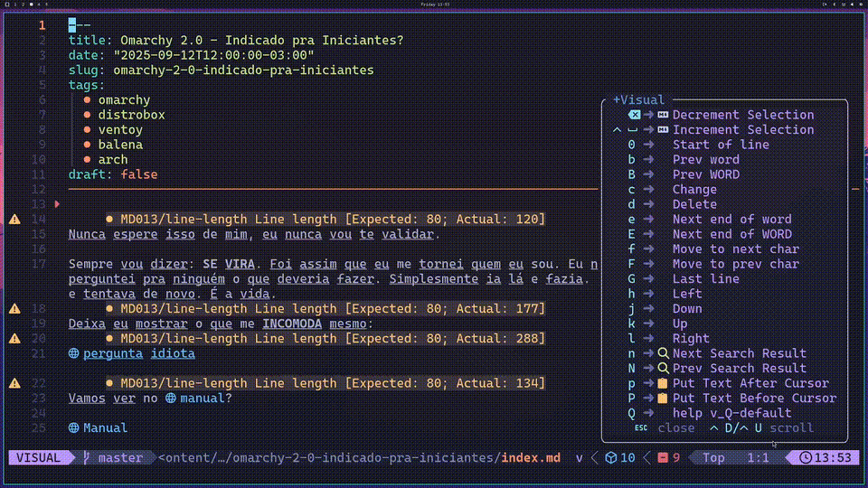Choose the 'Left' motion entry
868x488 pixels.
click(x=687, y=295)
